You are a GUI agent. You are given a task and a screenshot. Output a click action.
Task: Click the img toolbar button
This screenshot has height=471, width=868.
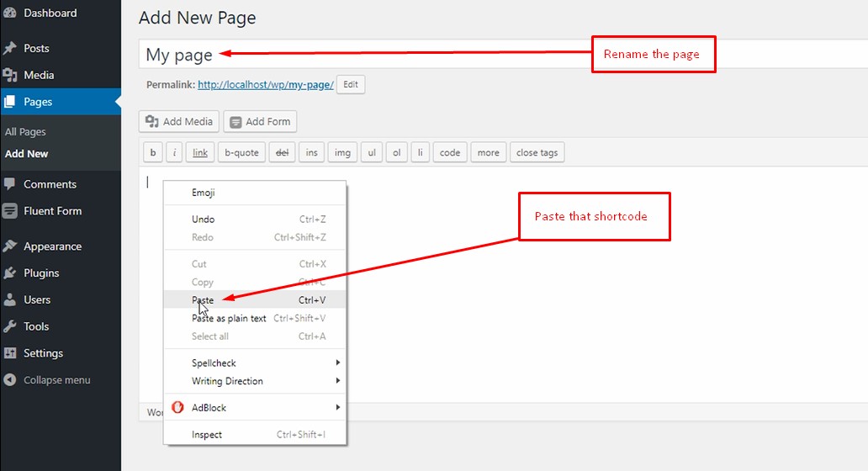coord(342,152)
